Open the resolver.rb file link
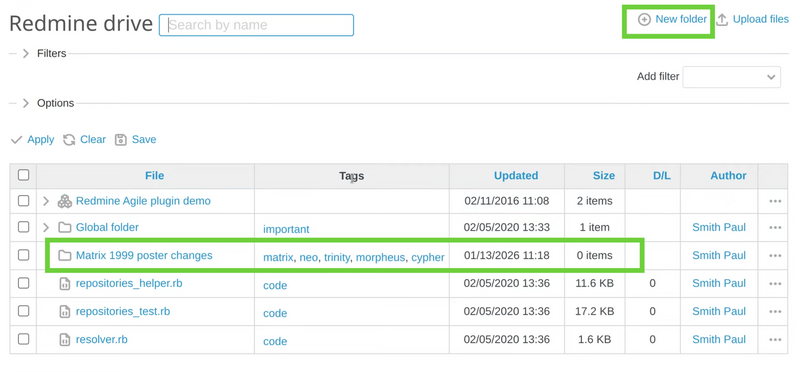 102,339
